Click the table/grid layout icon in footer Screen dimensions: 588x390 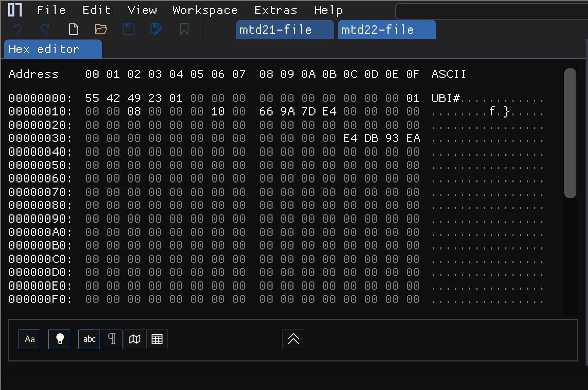tap(157, 339)
